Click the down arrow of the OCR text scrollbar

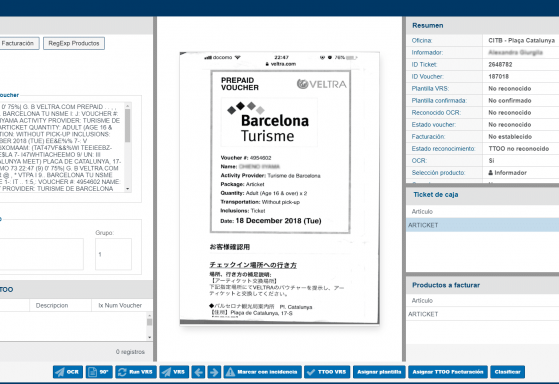tap(128, 189)
